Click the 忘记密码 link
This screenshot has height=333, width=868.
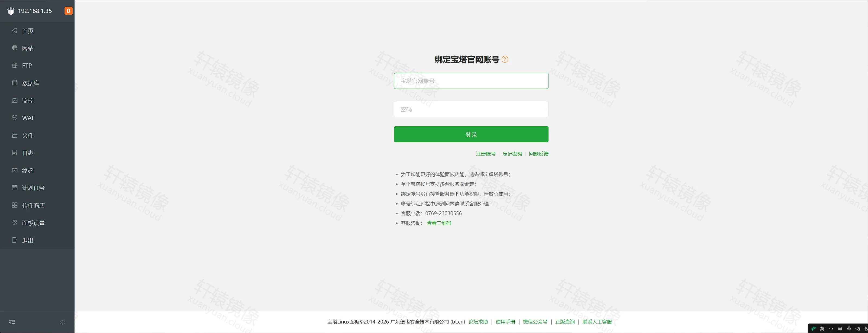pos(512,154)
